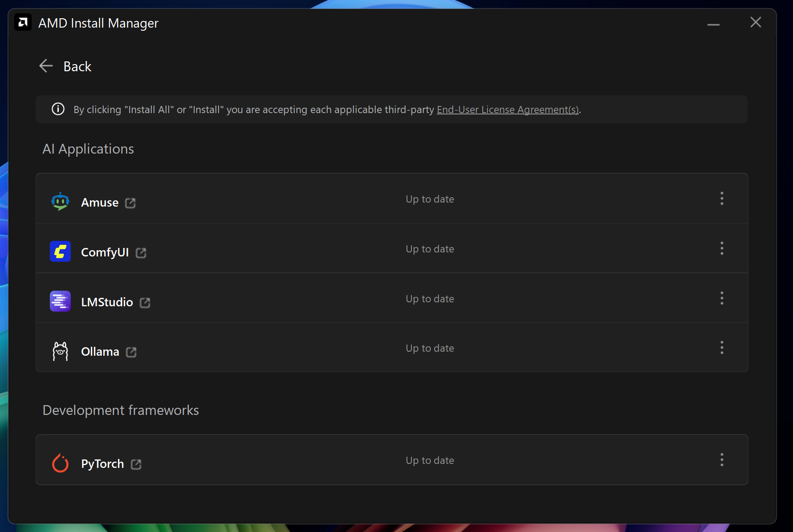The width and height of the screenshot is (793, 532).
Task: Open LMStudio external link icon
Action: click(145, 303)
